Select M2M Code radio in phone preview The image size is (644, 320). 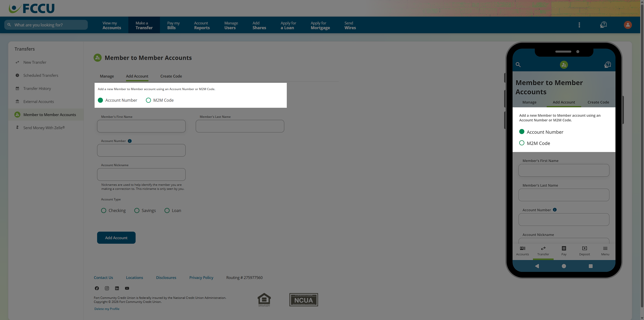coord(522,143)
